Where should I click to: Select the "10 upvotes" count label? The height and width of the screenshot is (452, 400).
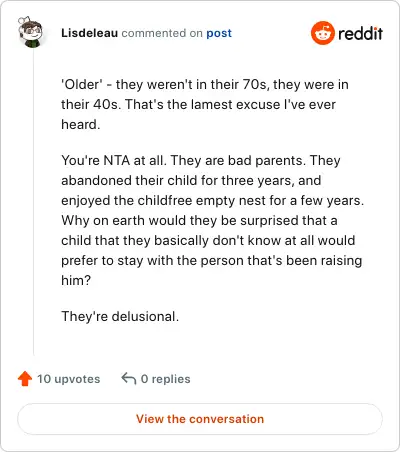pyautogui.click(x=68, y=379)
